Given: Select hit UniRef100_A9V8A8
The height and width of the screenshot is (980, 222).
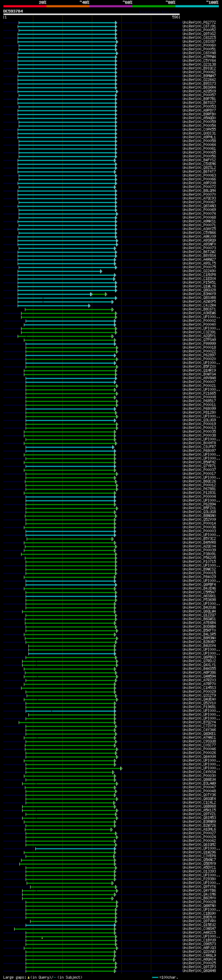Looking at the screenshot, I should point(199,378).
